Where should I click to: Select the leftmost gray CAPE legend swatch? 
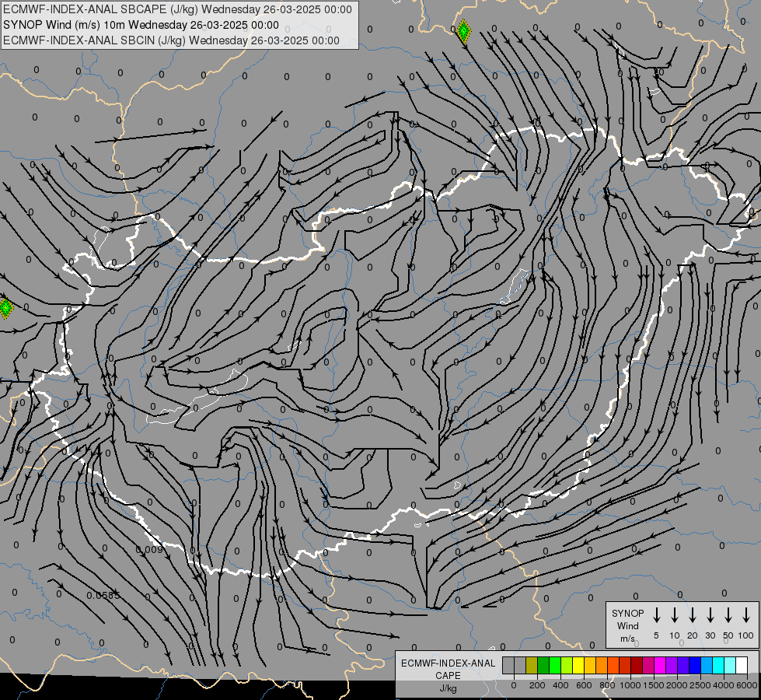508,665
